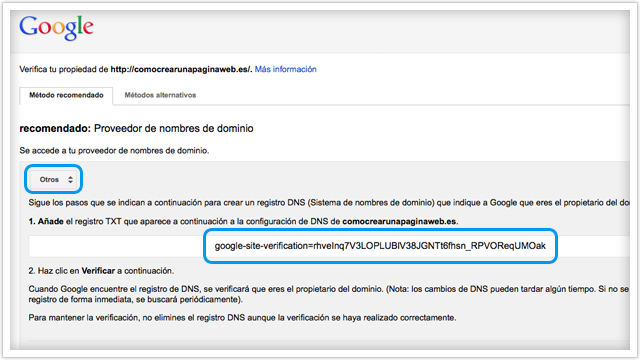
Task: Click the text 'Se accede a tu proveedor de nombres de dominio.'
Action: click(x=114, y=151)
